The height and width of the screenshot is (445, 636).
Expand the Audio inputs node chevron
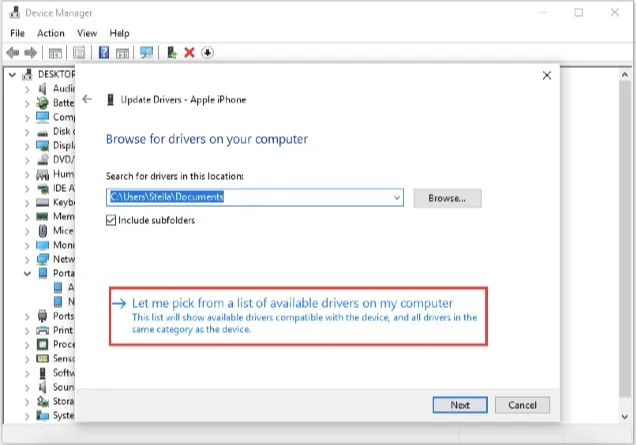point(27,89)
